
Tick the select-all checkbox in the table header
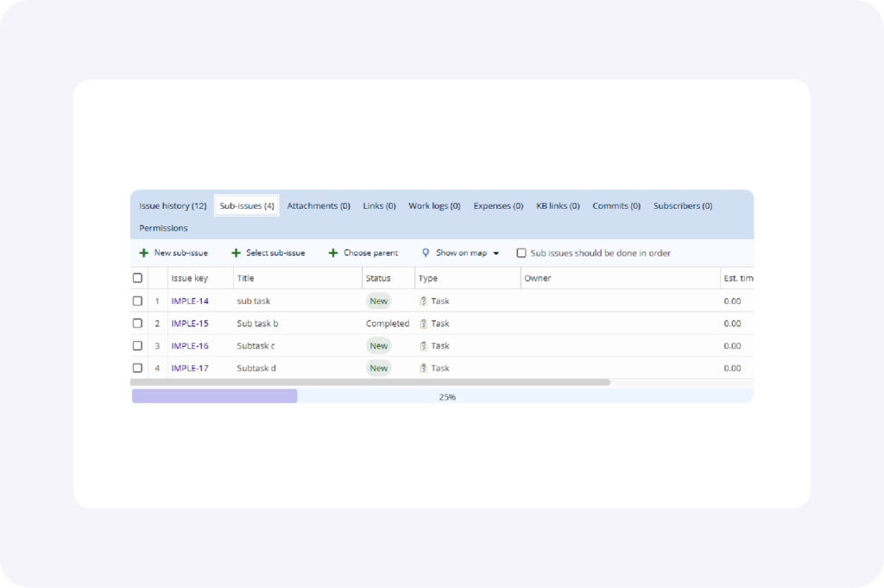coord(137,278)
